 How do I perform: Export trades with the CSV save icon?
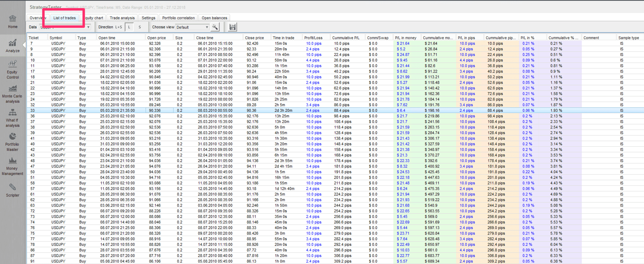click(x=232, y=27)
